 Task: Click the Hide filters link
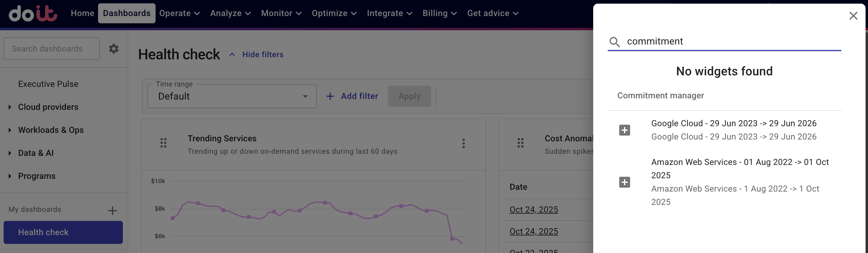[x=262, y=54]
